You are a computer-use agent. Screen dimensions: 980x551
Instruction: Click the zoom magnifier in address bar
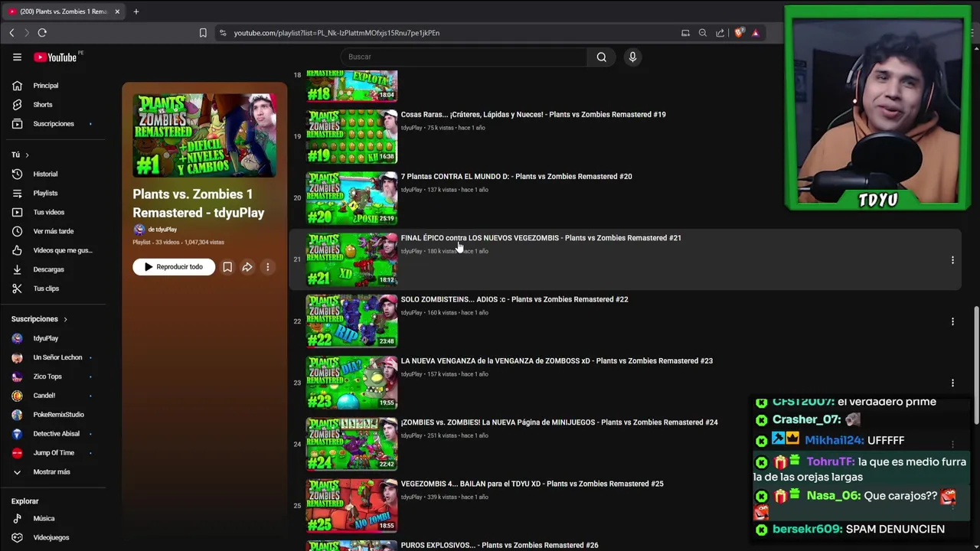click(x=703, y=33)
